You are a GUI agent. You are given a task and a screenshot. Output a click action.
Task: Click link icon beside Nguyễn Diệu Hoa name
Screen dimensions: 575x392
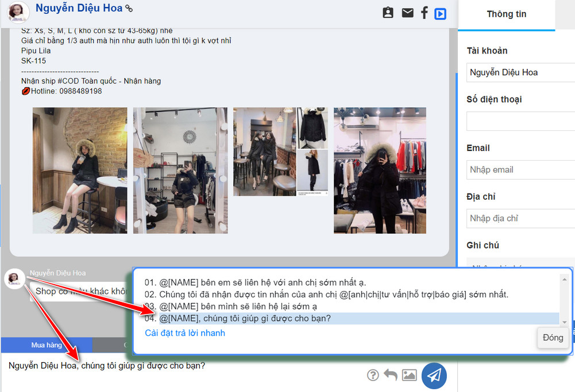(x=129, y=8)
